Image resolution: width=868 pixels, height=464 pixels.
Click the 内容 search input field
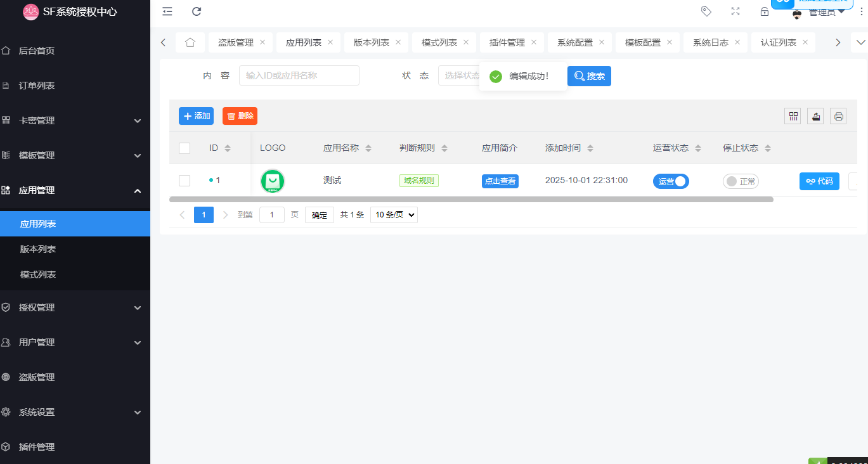click(x=299, y=75)
